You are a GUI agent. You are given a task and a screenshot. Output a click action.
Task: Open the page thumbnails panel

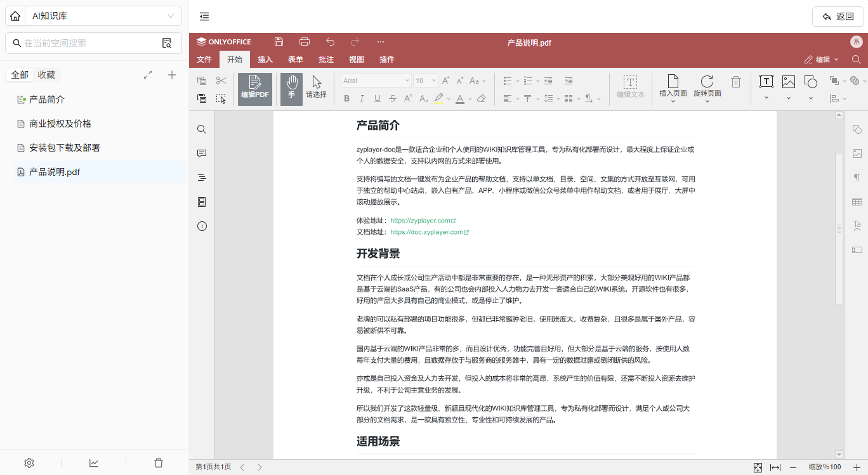click(x=202, y=202)
